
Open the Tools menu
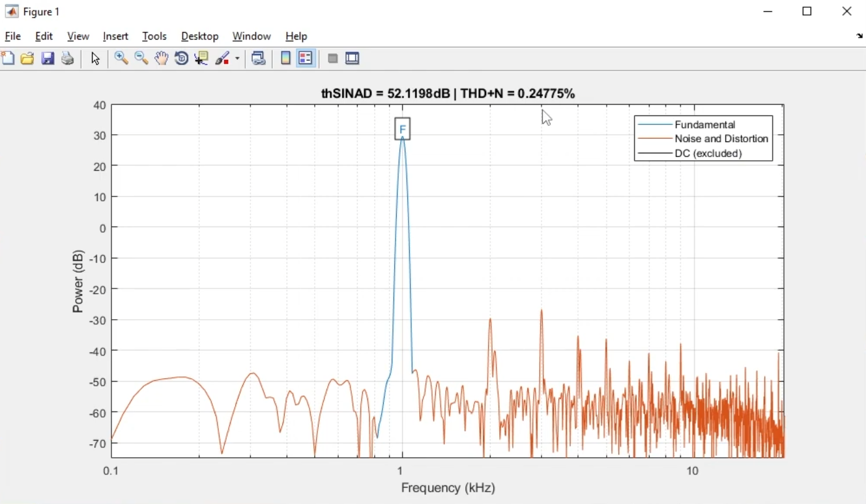[154, 36]
